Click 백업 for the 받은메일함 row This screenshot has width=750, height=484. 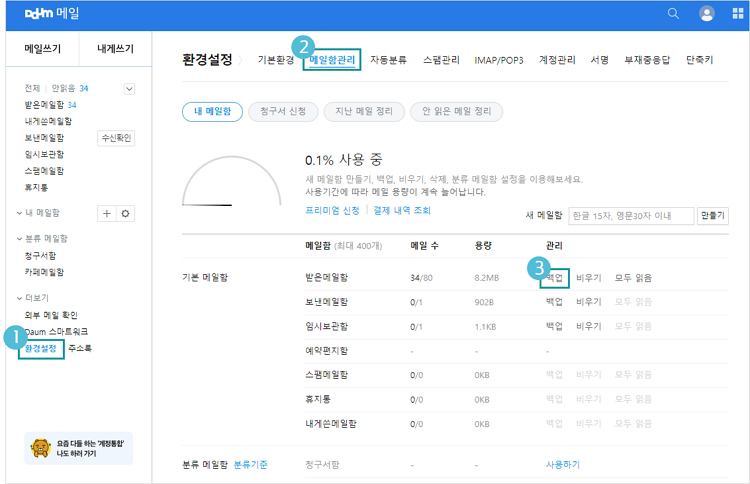pos(553,277)
